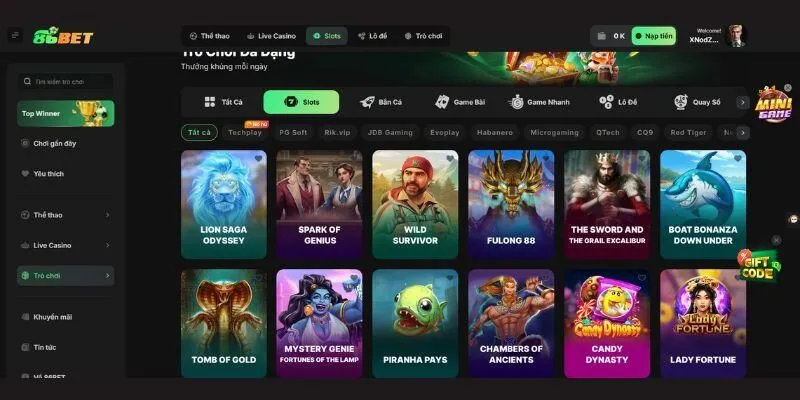Close the Mini Game floating widget

tap(788, 88)
